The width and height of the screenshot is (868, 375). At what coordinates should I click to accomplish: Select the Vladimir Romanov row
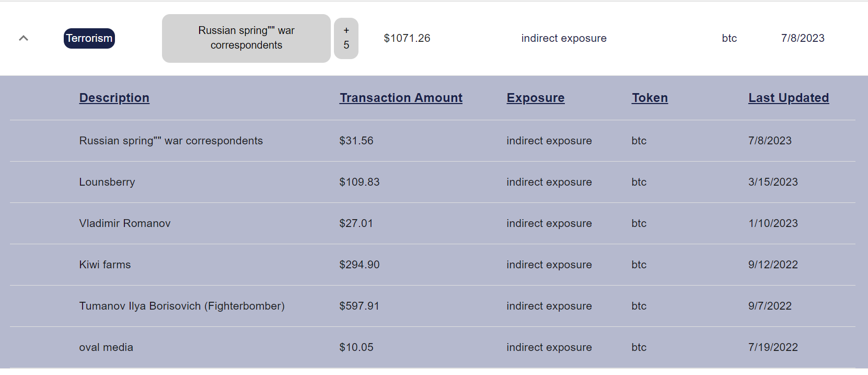125,223
